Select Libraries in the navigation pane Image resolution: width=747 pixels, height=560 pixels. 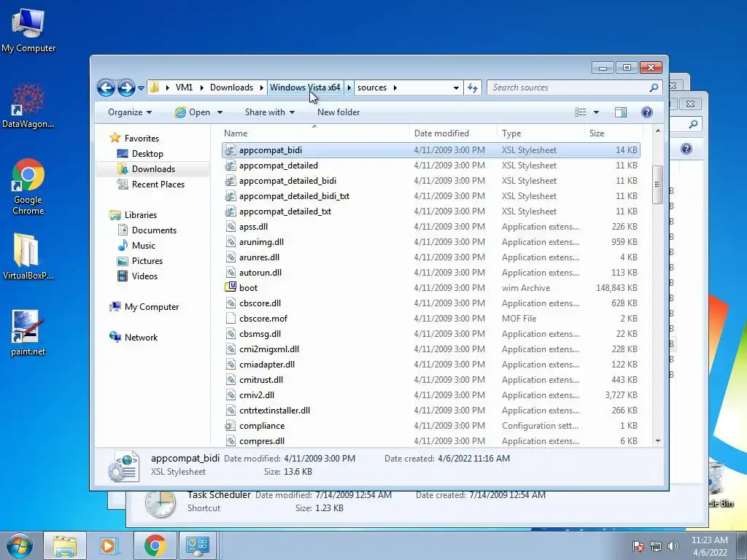pyautogui.click(x=141, y=215)
